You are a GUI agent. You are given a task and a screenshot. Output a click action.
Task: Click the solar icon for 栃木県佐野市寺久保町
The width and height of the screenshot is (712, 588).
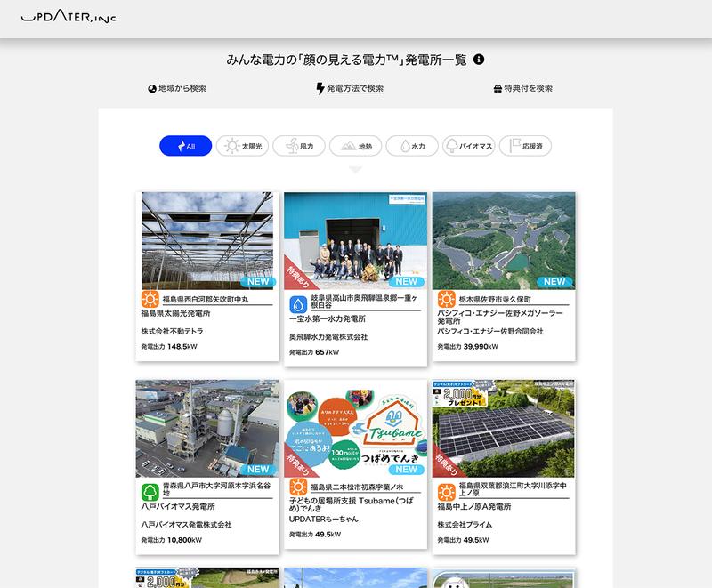tap(447, 300)
